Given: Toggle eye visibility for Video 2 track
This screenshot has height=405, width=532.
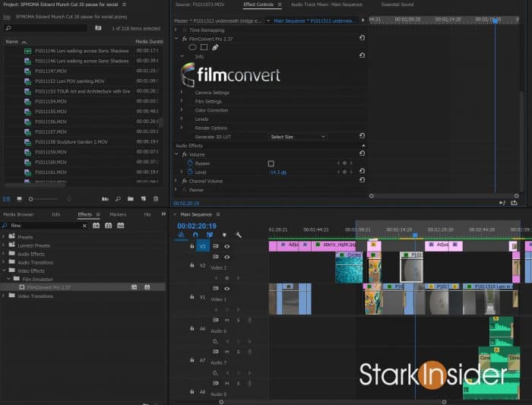Looking at the screenshot, I should (226, 258).
